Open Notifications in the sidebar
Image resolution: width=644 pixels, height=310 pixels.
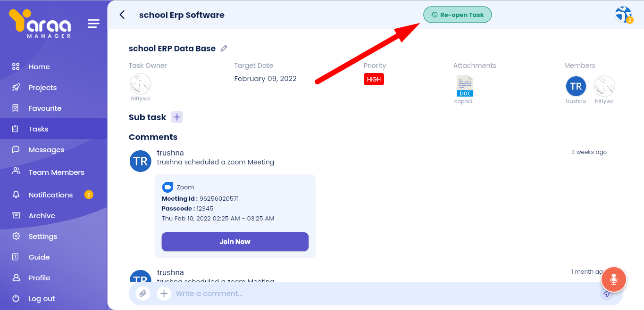coord(50,195)
